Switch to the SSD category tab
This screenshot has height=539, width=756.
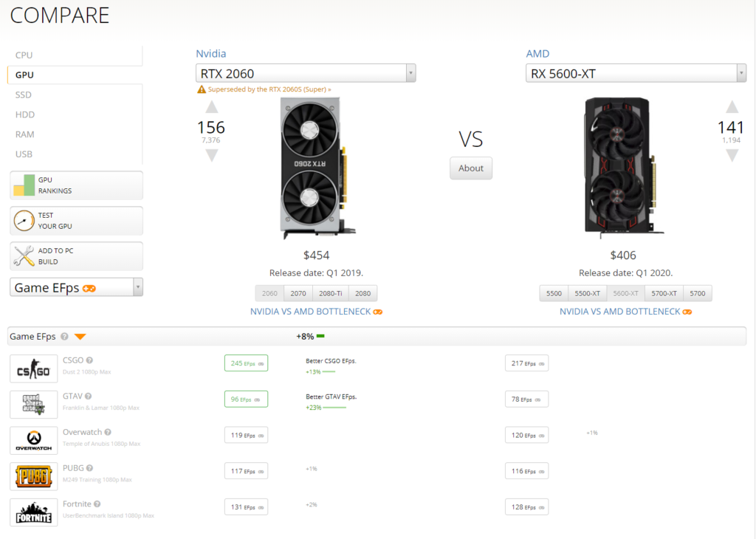(23, 95)
